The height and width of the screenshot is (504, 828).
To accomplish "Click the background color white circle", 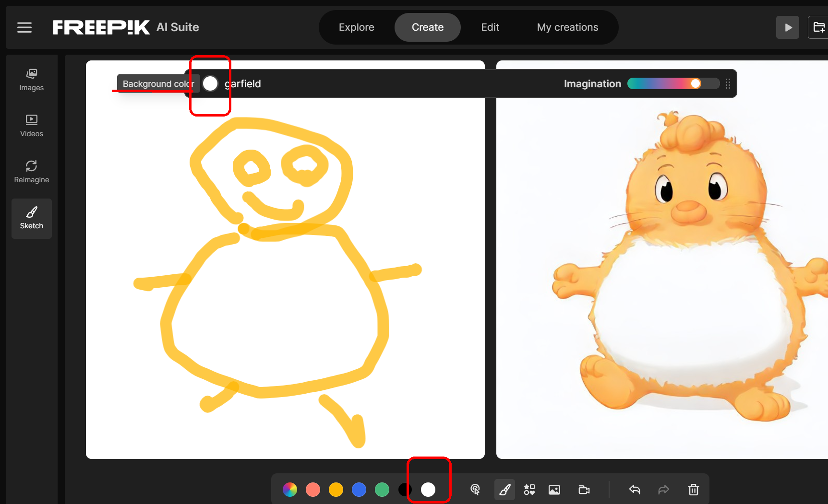I will pyautogui.click(x=210, y=83).
